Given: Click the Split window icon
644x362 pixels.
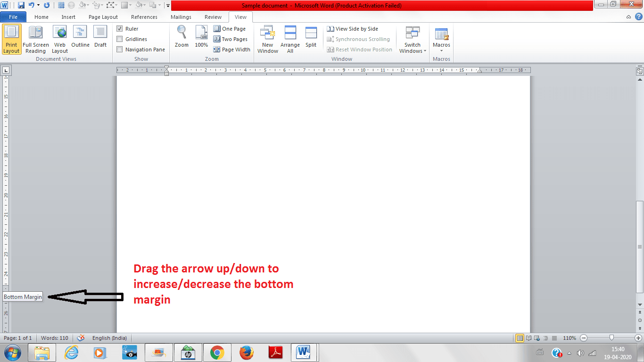Looking at the screenshot, I should (311, 35).
